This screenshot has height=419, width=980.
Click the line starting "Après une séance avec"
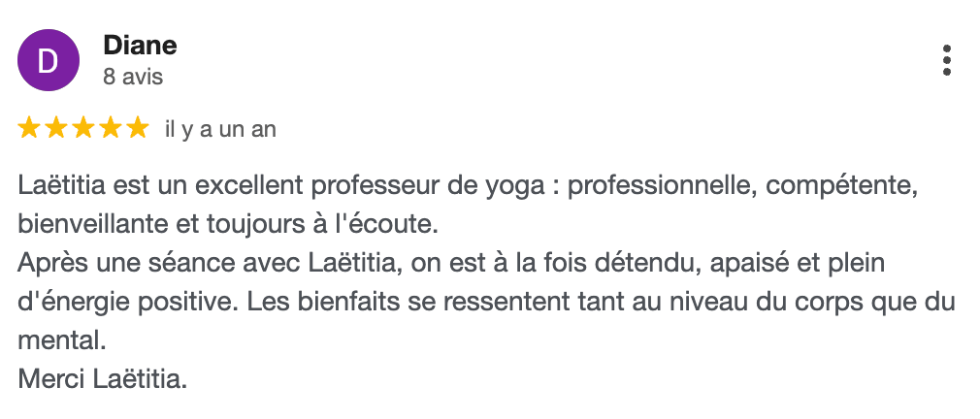click(x=451, y=264)
